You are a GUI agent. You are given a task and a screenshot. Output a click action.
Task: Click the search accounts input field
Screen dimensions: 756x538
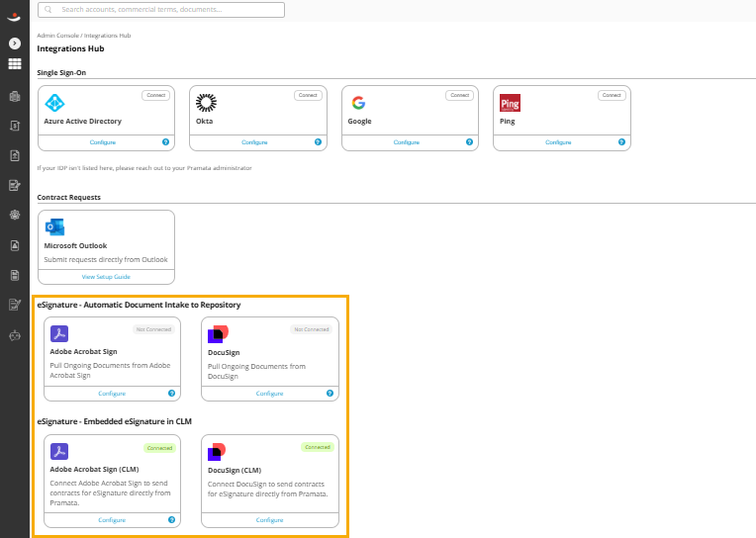(161, 10)
